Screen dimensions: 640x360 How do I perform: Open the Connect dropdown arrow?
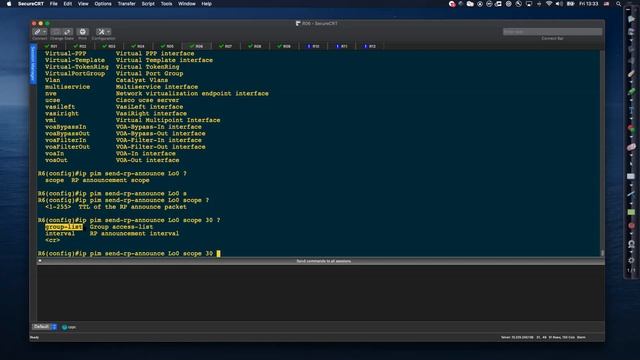[44, 32]
